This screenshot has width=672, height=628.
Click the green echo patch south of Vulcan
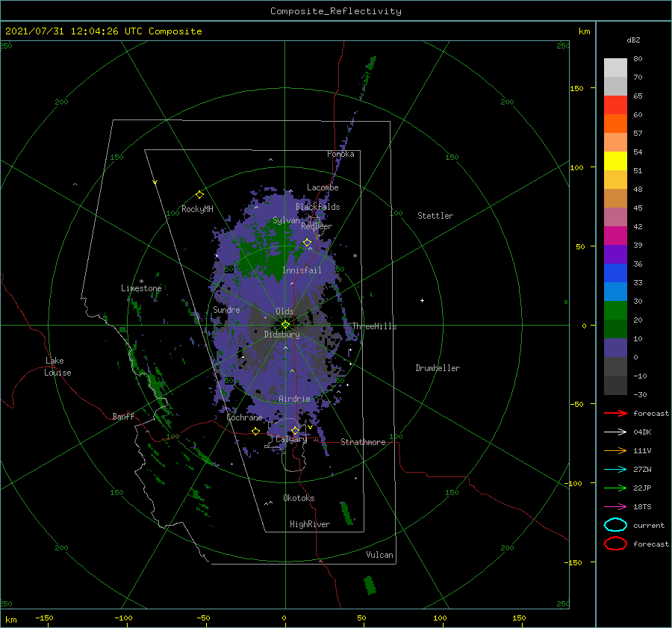point(370,585)
